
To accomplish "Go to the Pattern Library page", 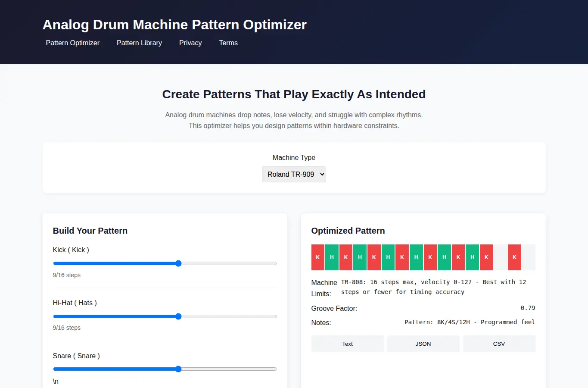I will point(139,43).
